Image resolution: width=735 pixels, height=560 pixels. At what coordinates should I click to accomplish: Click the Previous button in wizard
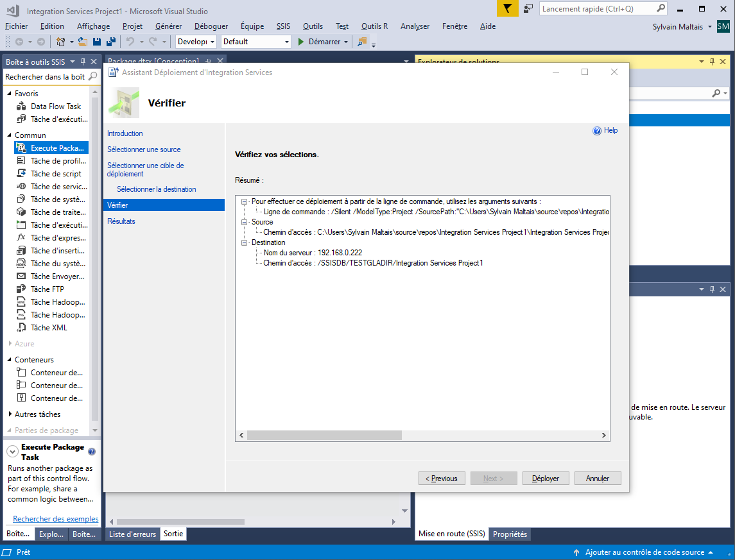(442, 478)
